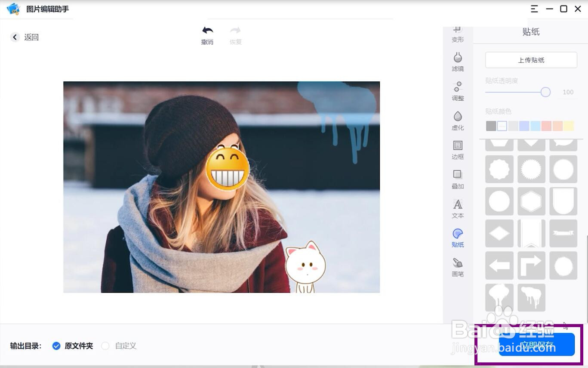588x368 pixels.
Task: Add the left arrow sticker
Action: point(499,266)
